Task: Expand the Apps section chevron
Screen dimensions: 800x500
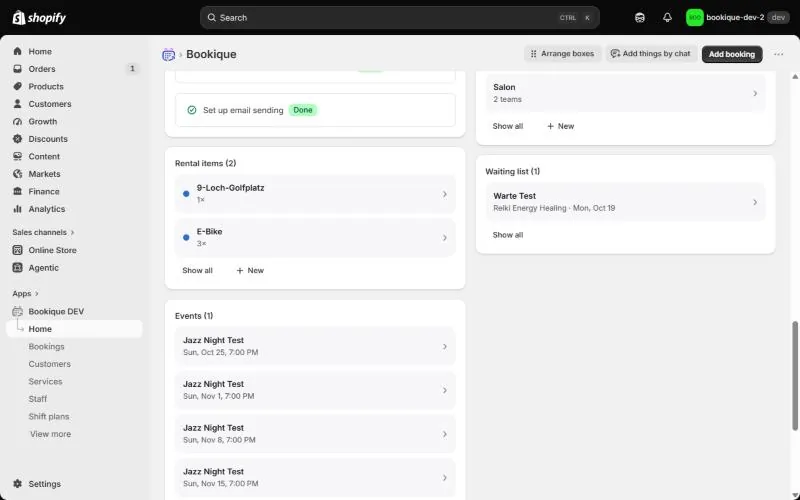Action: point(37,294)
